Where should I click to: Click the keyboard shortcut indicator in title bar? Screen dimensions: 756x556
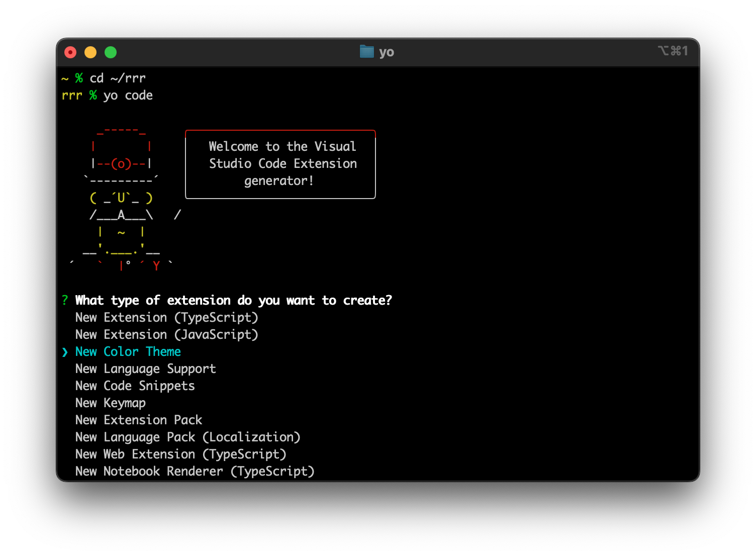[673, 51]
